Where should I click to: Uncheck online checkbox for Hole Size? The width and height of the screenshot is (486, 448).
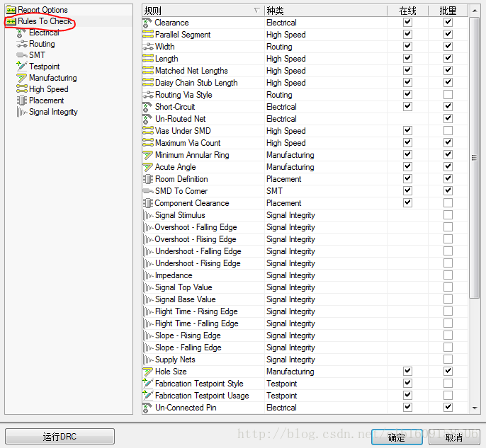pos(407,372)
